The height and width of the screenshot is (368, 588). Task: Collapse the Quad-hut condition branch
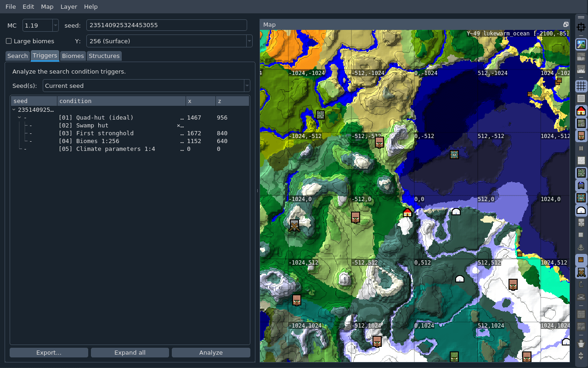point(19,118)
